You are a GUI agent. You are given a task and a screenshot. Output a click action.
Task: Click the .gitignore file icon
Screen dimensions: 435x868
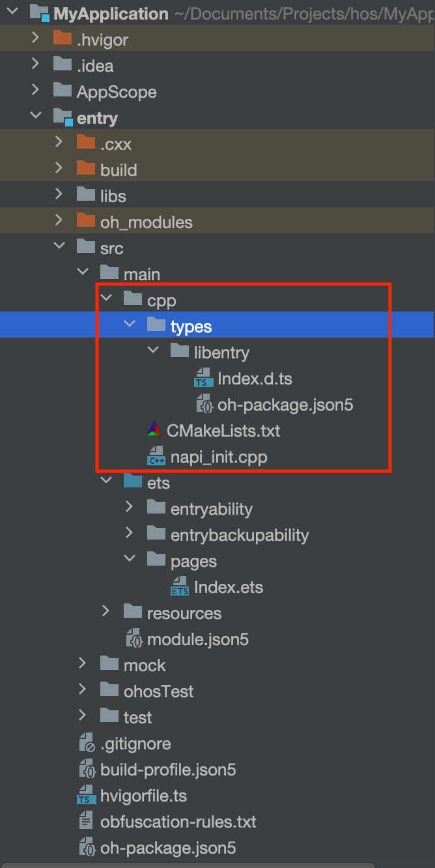87,744
